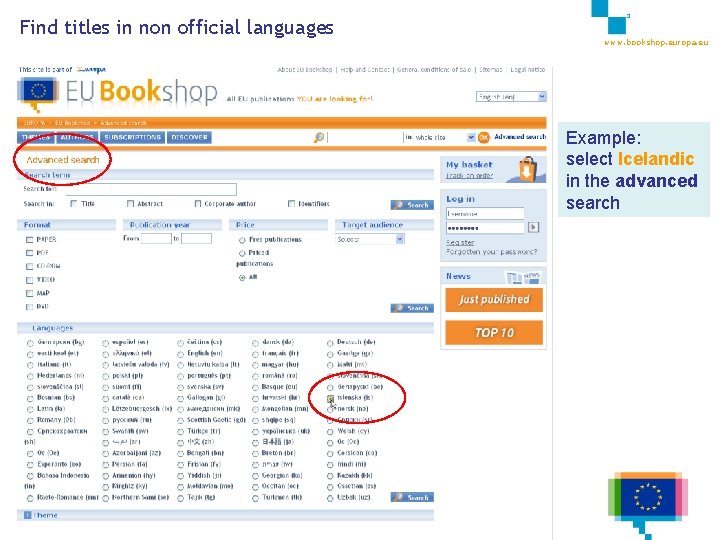Select Nederlands (nl) language radio
Image resolution: width=720 pixels, height=540 pixels.
[30, 377]
